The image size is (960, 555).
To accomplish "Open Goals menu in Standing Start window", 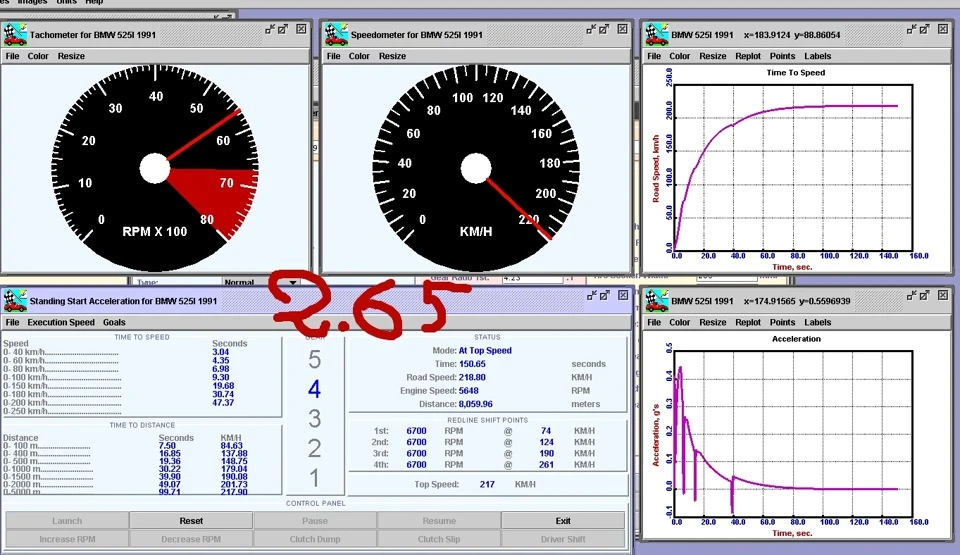I will tap(114, 322).
